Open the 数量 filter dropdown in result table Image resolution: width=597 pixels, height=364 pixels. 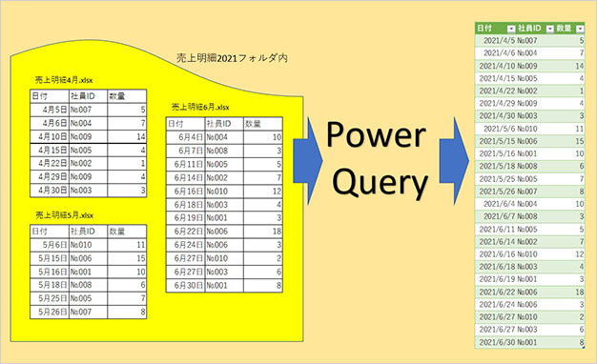(x=580, y=29)
